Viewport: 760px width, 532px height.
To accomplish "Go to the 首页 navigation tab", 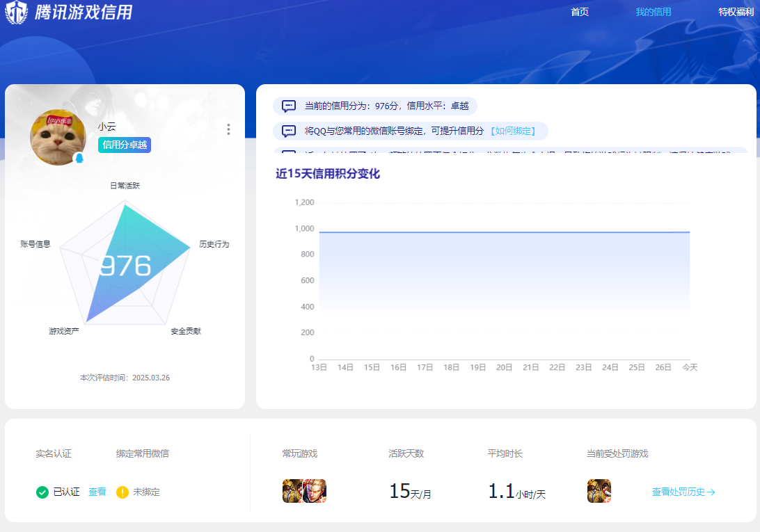I will (580, 12).
